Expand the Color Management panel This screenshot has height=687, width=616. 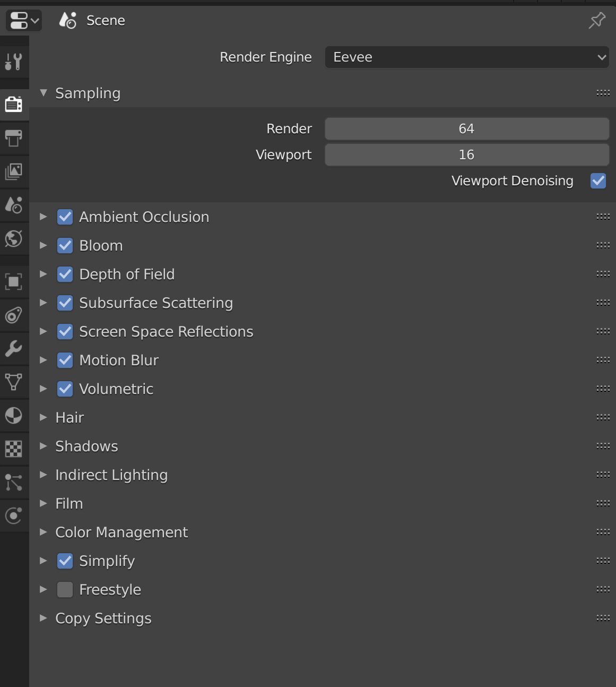44,532
